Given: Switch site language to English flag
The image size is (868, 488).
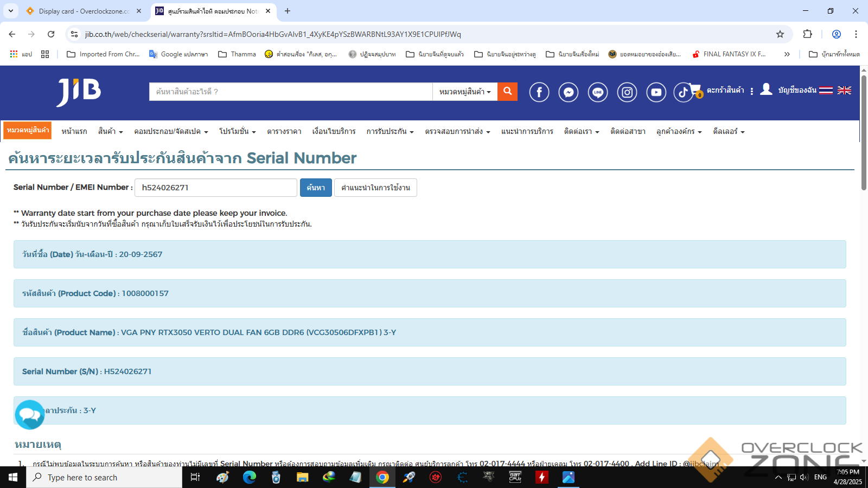Looking at the screenshot, I should 844,91.
